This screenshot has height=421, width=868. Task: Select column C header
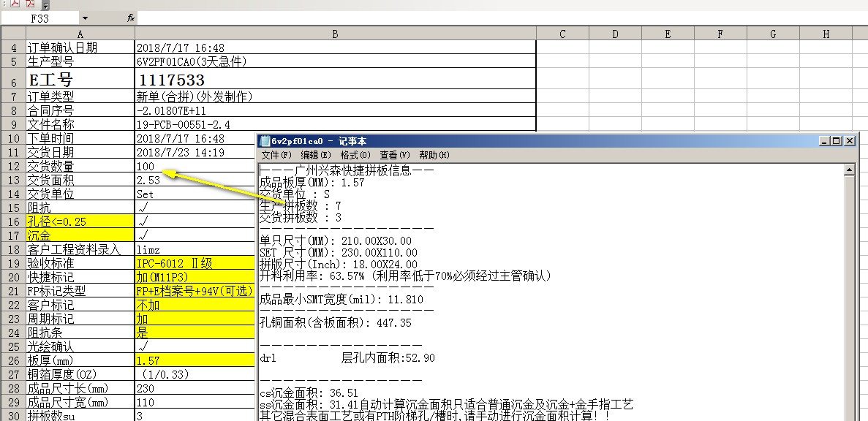pos(562,34)
